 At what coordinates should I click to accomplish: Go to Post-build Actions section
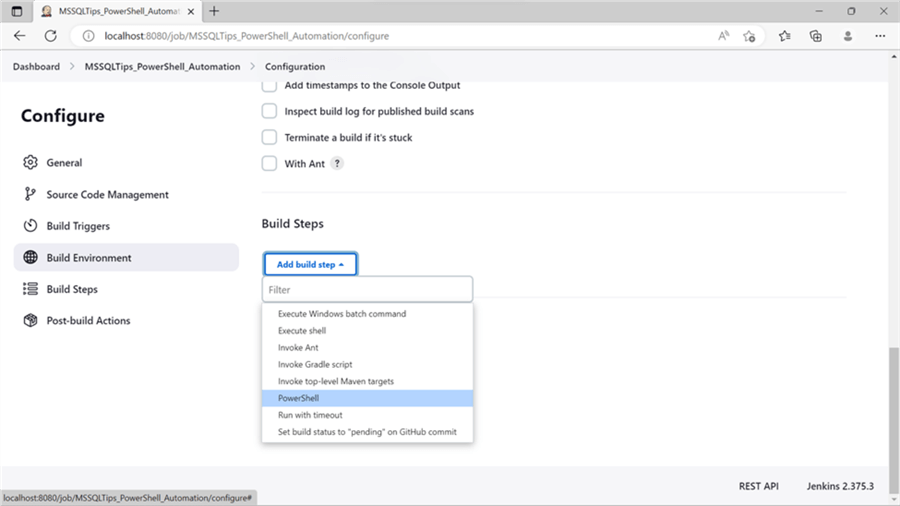[x=88, y=321]
